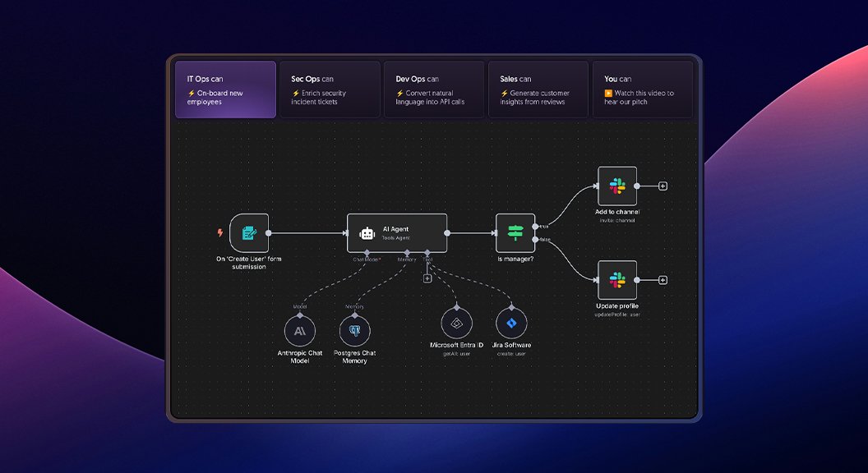Screen dimensions: 868x473
Task: Select the Anthropic Chat Model node
Action: [x=299, y=331]
